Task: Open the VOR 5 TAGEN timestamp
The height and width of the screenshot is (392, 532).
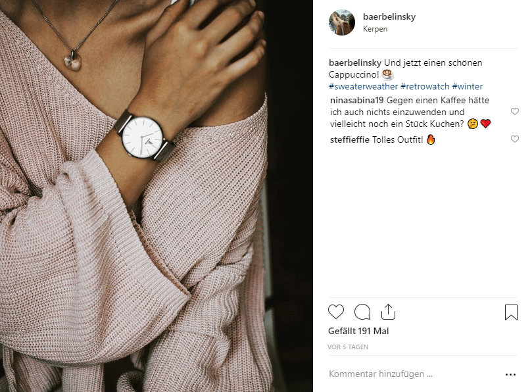Action: pos(348,347)
